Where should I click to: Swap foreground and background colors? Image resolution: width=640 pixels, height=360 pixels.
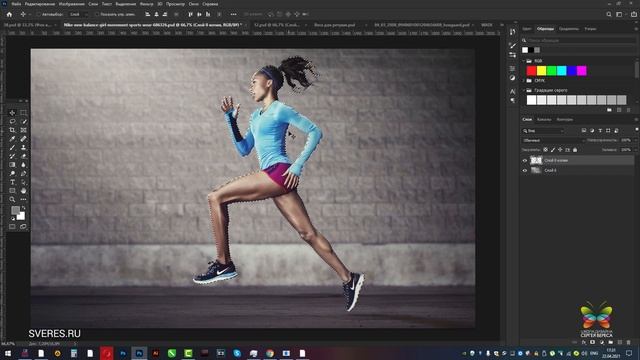pos(23,208)
